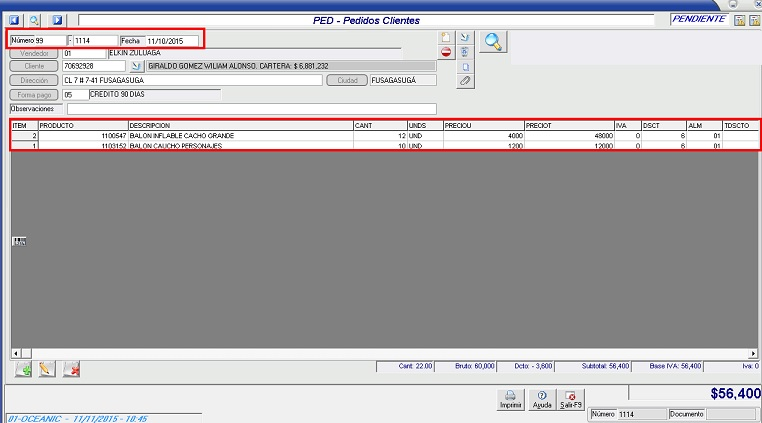Screen dimensions: 762x423
Task: Go to the next record arrow icon
Action: tap(56, 19)
